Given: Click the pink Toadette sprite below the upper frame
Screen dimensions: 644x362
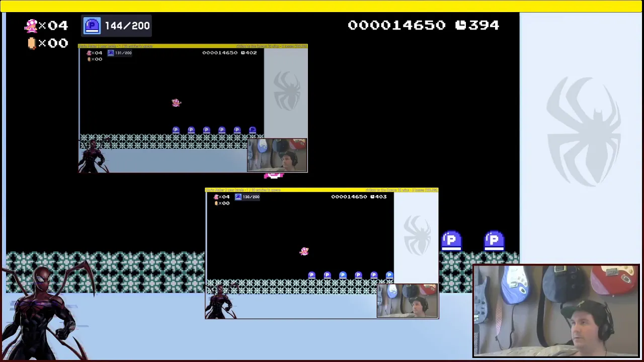Looking at the screenshot, I should click(274, 176).
